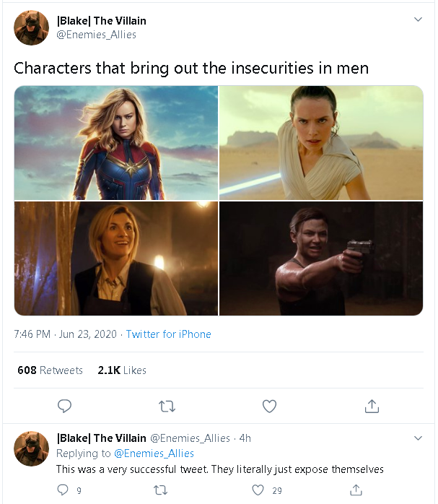View the 608 Retweets list
The width and height of the screenshot is (438, 504).
pyautogui.click(x=50, y=370)
